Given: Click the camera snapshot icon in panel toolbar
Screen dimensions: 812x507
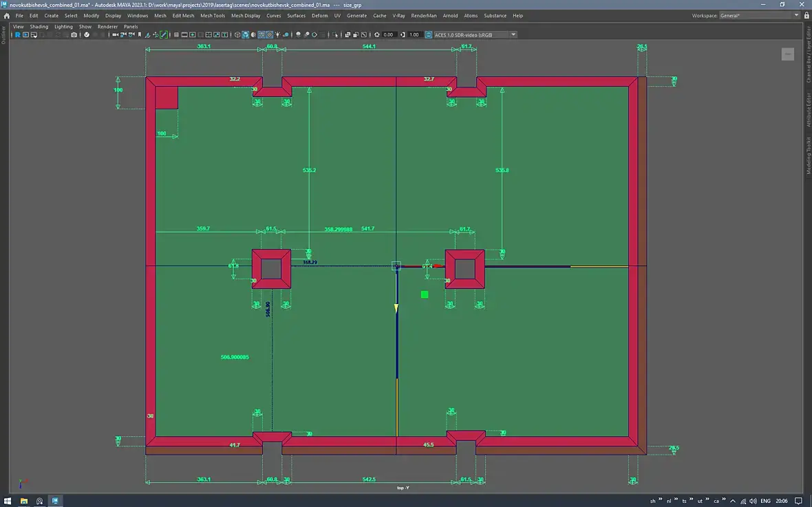Looking at the screenshot, I should (x=74, y=34).
